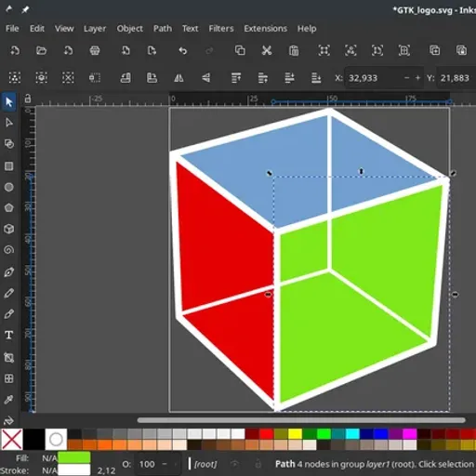Click the Paste clipboard icon

[294, 50]
